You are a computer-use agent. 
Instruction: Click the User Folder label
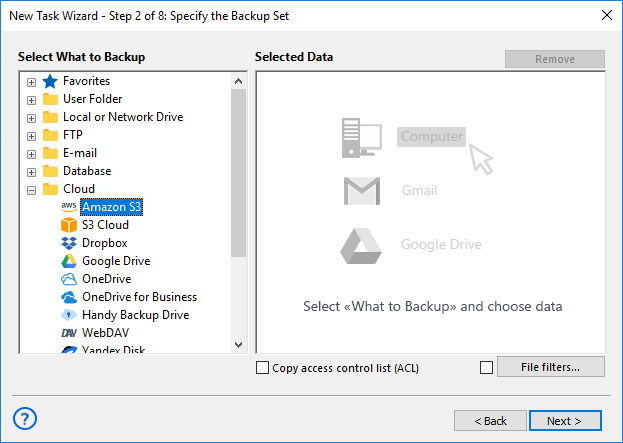(x=93, y=99)
